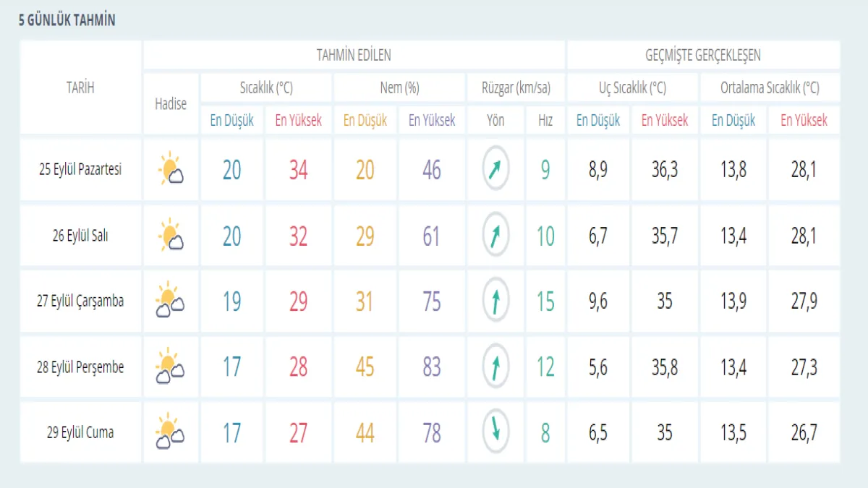Click the wind direction compass for 25 Eylül
The image size is (868, 488).
(x=495, y=171)
